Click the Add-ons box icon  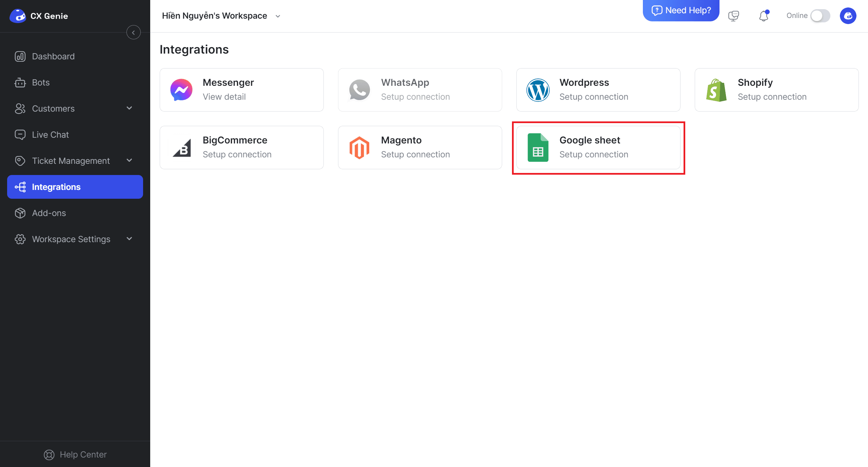tap(20, 213)
